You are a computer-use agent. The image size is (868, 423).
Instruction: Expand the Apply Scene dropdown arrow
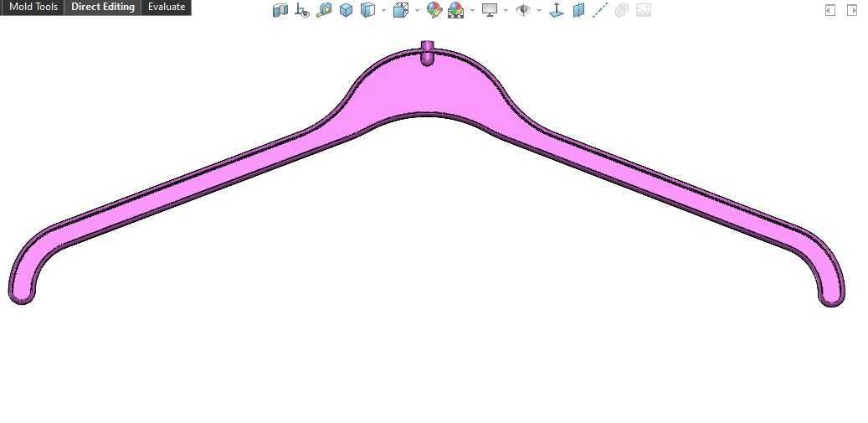coord(471,10)
